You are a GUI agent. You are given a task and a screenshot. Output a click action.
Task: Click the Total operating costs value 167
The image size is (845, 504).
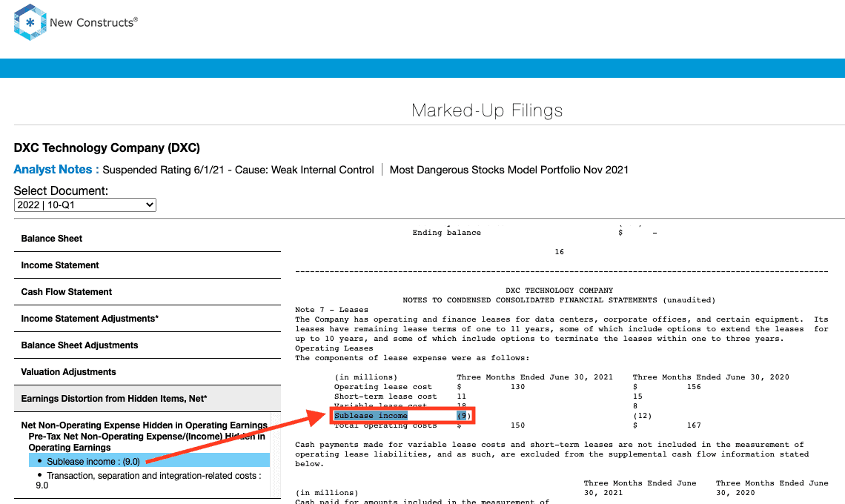[694, 425]
